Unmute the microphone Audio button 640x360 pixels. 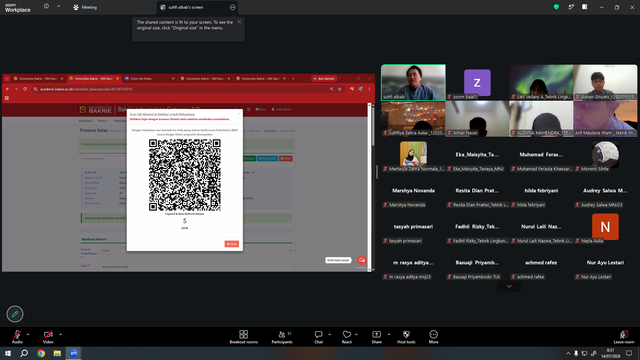click(x=17, y=337)
